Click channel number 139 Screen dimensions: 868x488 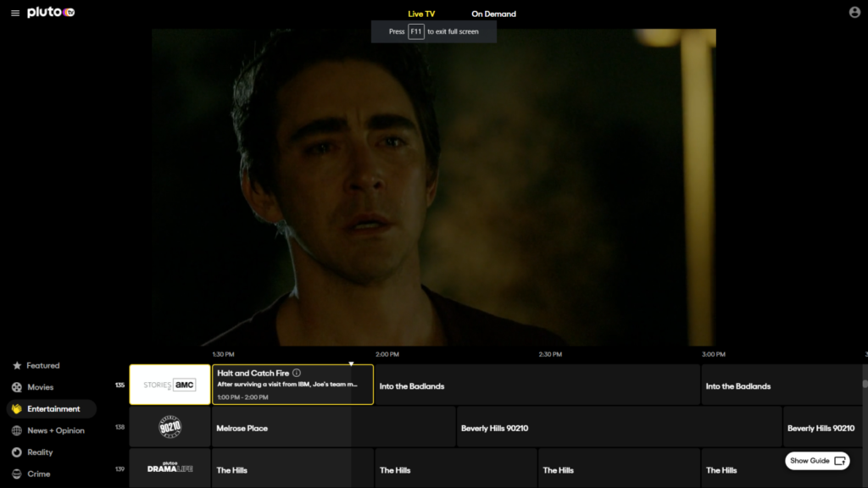click(120, 469)
